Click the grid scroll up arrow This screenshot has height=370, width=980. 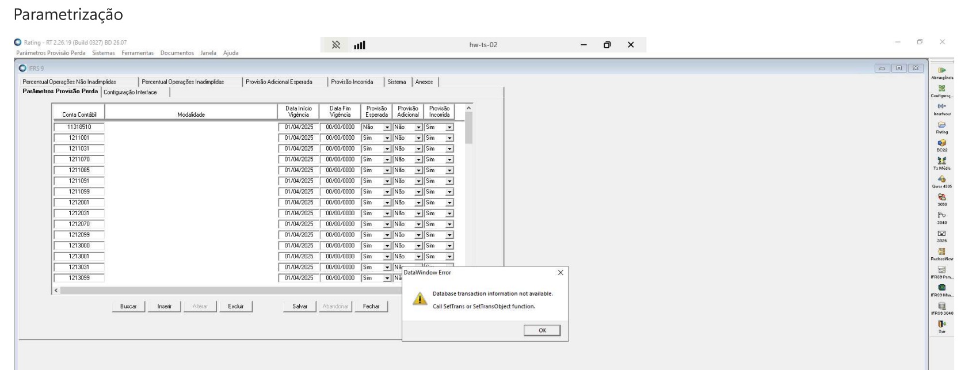pyautogui.click(x=468, y=108)
